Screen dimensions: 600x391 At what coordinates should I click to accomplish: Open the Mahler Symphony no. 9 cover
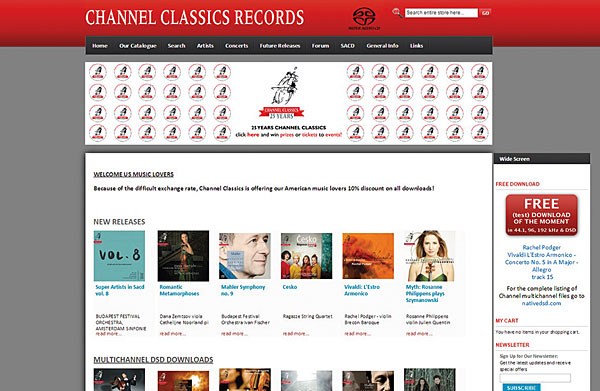[x=245, y=256]
